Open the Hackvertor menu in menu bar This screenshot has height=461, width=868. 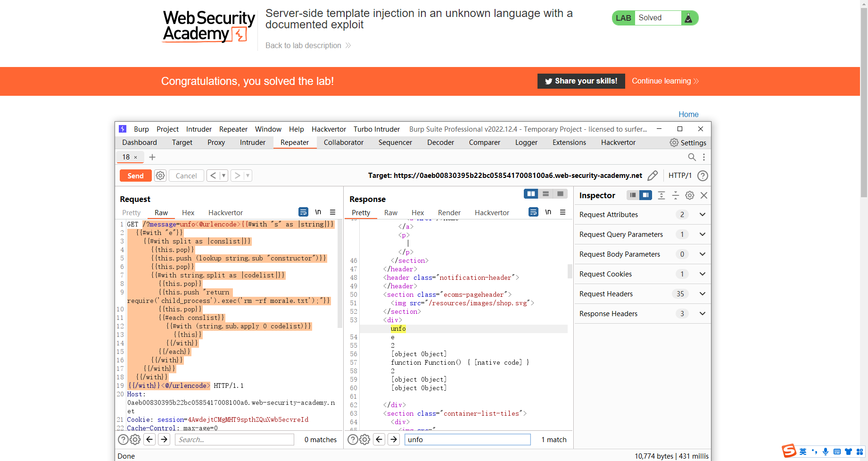click(x=329, y=129)
